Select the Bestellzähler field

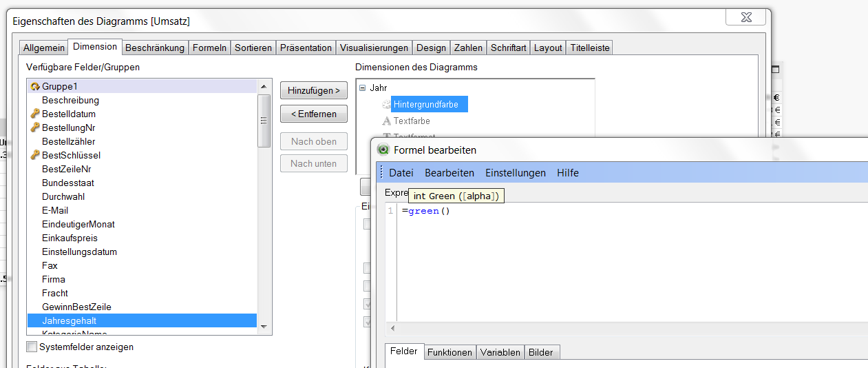click(x=142, y=141)
